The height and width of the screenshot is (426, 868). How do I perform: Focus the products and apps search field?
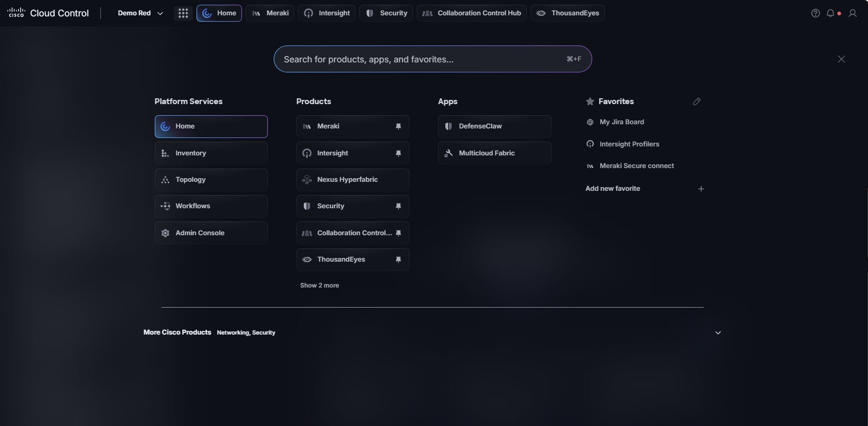pyautogui.click(x=433, y=59)
